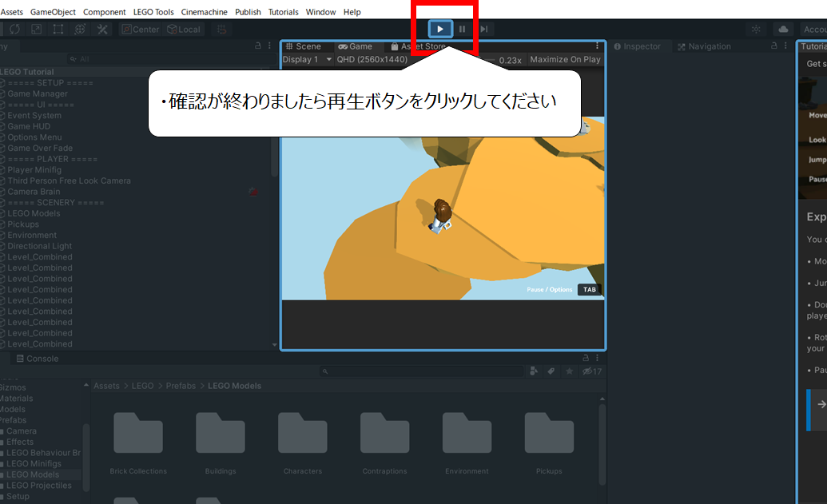Select LEGO Minifigs in Project tree

(34, 464)
